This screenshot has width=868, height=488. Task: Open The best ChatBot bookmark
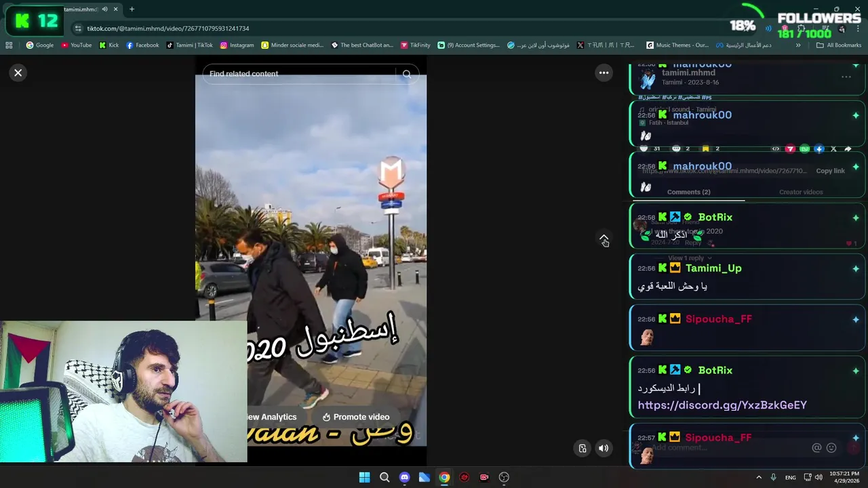point(362,45)
